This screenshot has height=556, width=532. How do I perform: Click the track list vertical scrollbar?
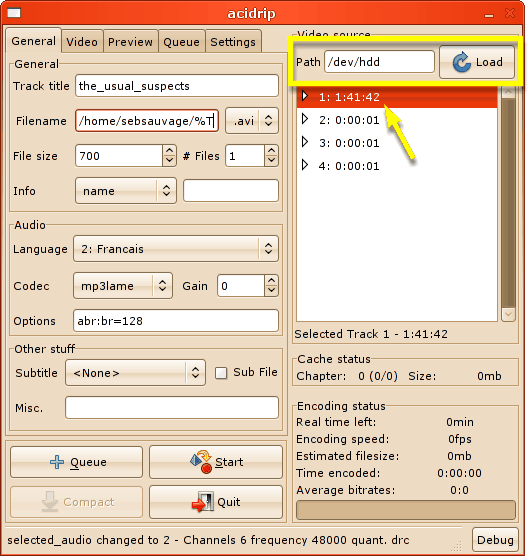508,204
